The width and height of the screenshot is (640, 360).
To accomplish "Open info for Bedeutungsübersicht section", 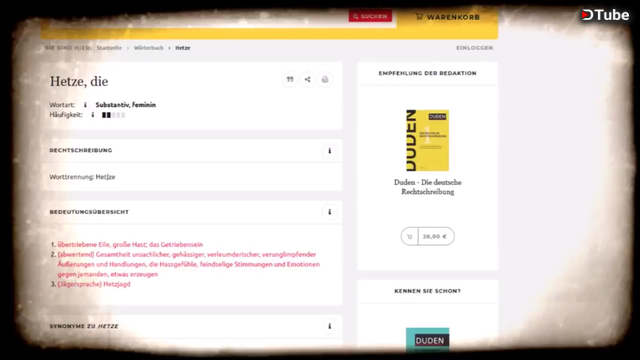I will tap(329, 212).
